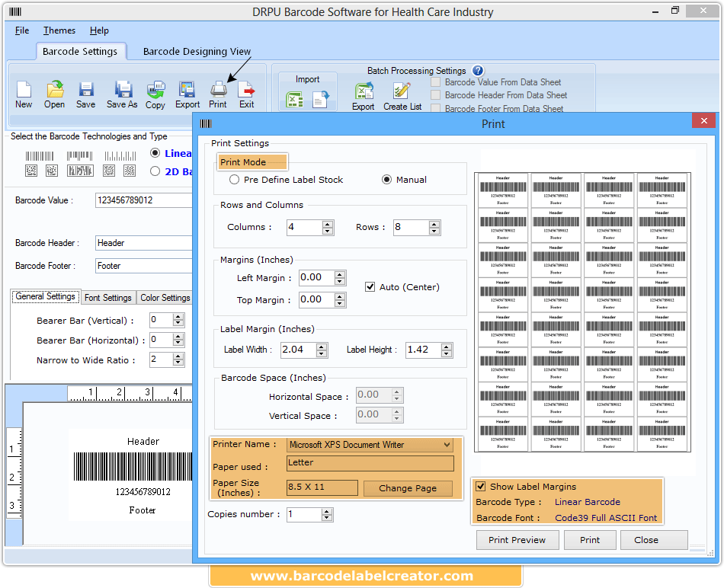Click the Print Preview button
Viewport: 724px width, 588px height.
coord(517,539)
